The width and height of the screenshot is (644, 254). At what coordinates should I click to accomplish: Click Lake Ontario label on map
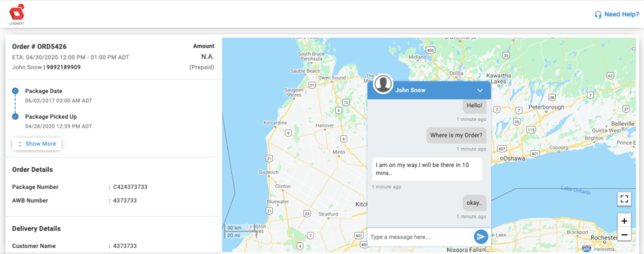(x=576, y=190)
